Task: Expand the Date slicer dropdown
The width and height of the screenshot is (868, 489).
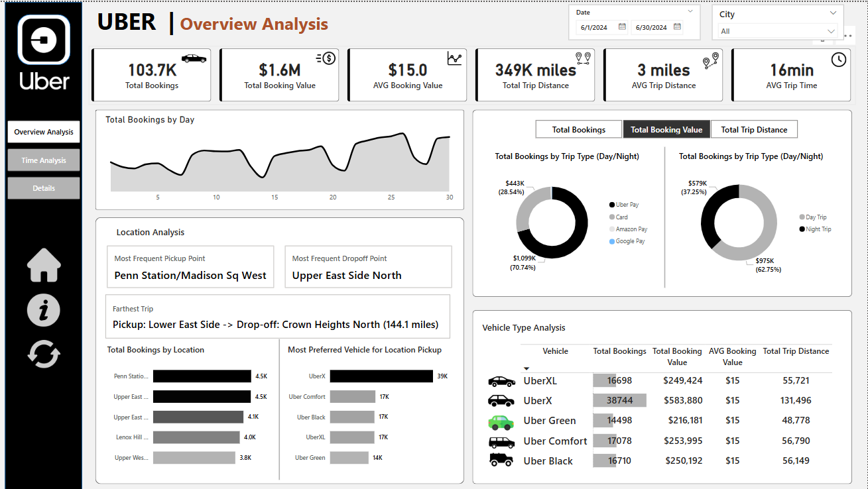Action: (x=690, y=11)
